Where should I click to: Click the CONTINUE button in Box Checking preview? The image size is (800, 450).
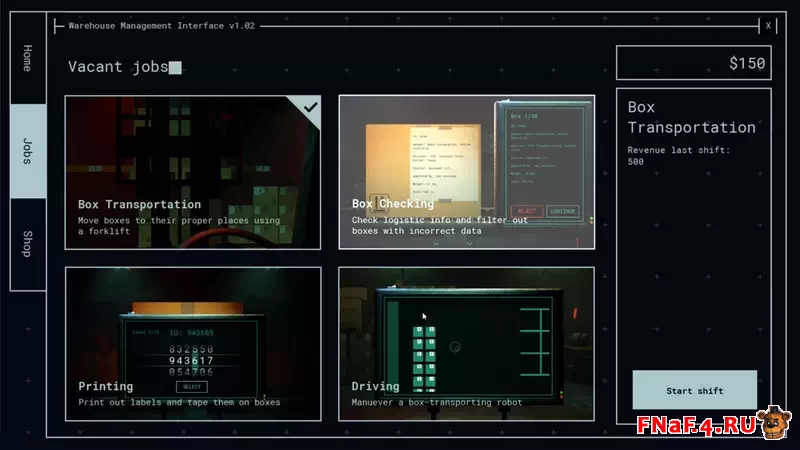pos(564,211)
